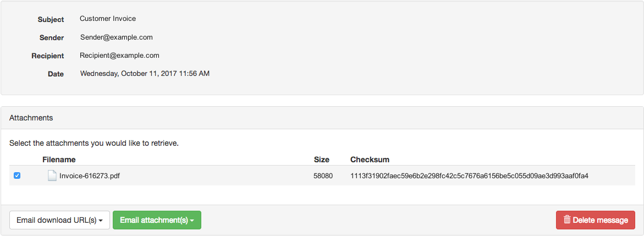Click the Size column header
The height and width of the screenshot is (236, 644).
tap(321, 160)
